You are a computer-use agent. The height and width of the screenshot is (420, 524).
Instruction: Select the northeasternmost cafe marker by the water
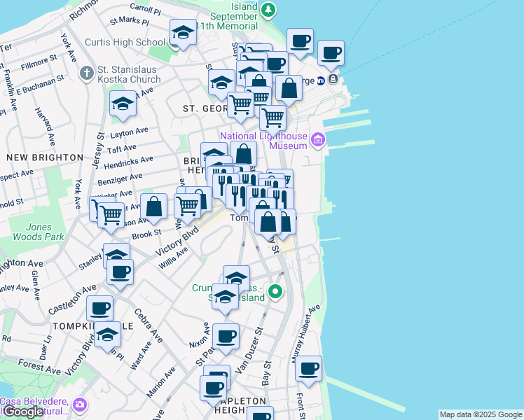tap(331, 52)
